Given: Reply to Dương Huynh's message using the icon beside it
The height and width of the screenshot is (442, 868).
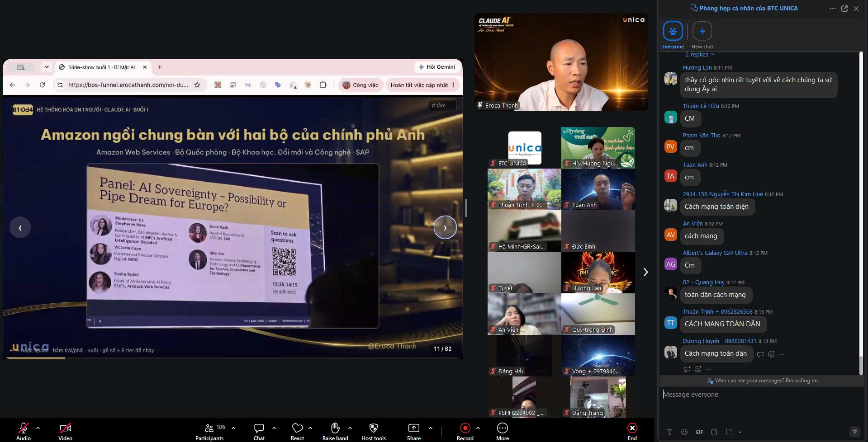Looking at the screenshot, I should (x=760, y=354).
